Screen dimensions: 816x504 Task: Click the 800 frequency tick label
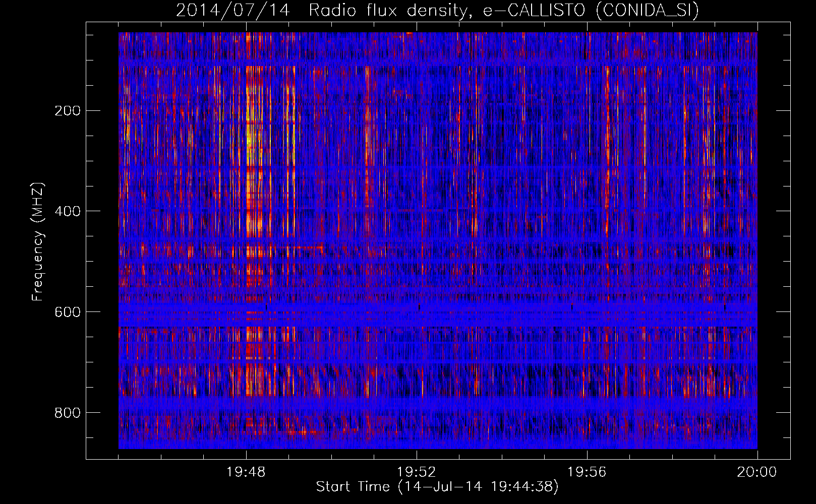[67, 413]
